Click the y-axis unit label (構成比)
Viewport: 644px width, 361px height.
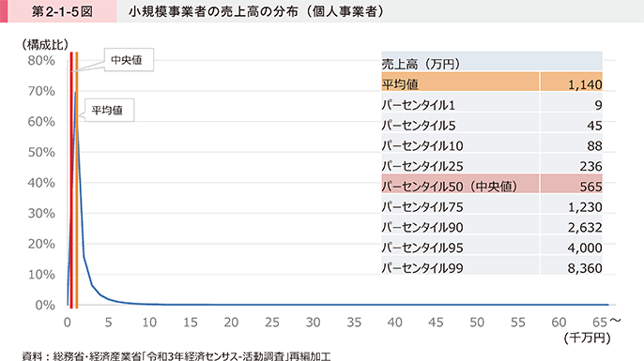(x=45, y=45)
